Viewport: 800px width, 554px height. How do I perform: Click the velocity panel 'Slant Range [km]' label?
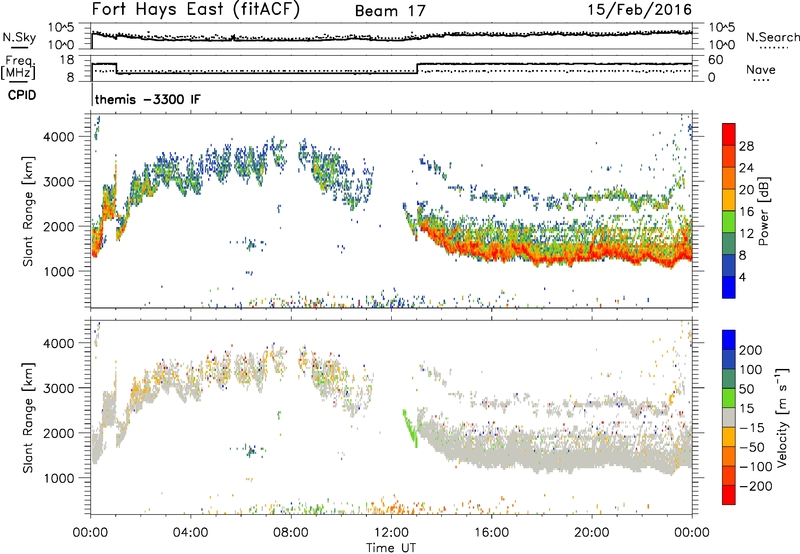click(28, 417)
